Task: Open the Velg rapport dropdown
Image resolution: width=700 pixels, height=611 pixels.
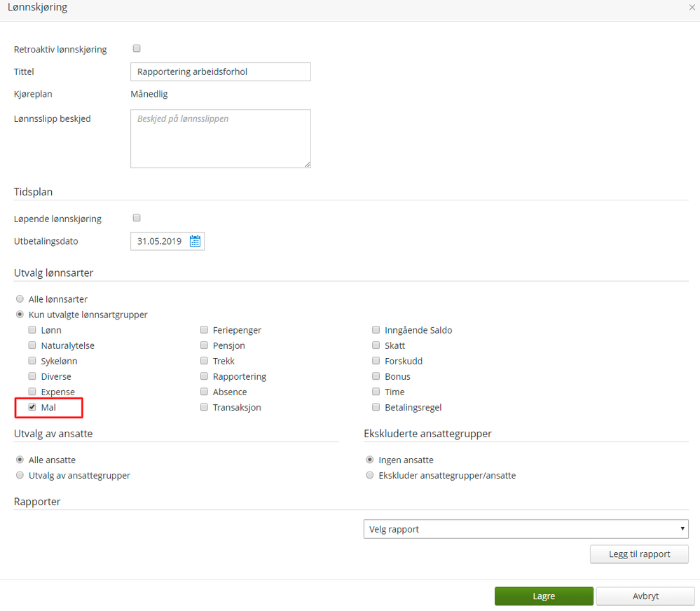Action: pos(526,529)
